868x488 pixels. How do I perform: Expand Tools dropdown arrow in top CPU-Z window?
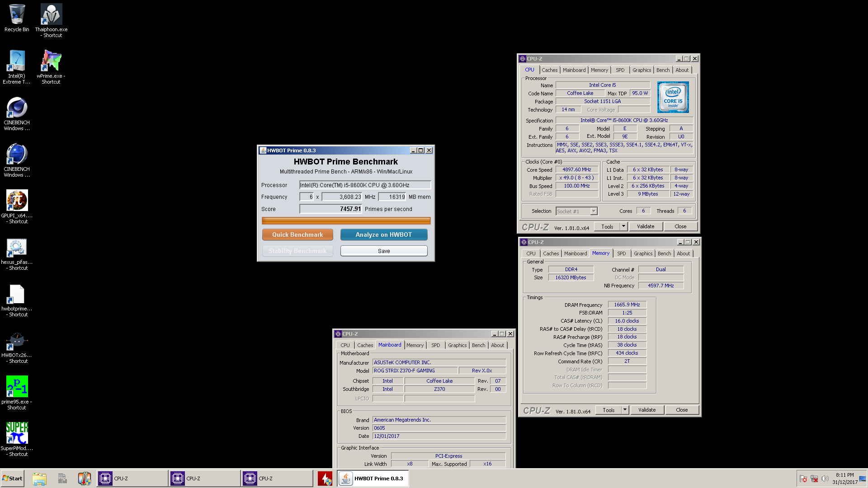click(x=624, y=226)
